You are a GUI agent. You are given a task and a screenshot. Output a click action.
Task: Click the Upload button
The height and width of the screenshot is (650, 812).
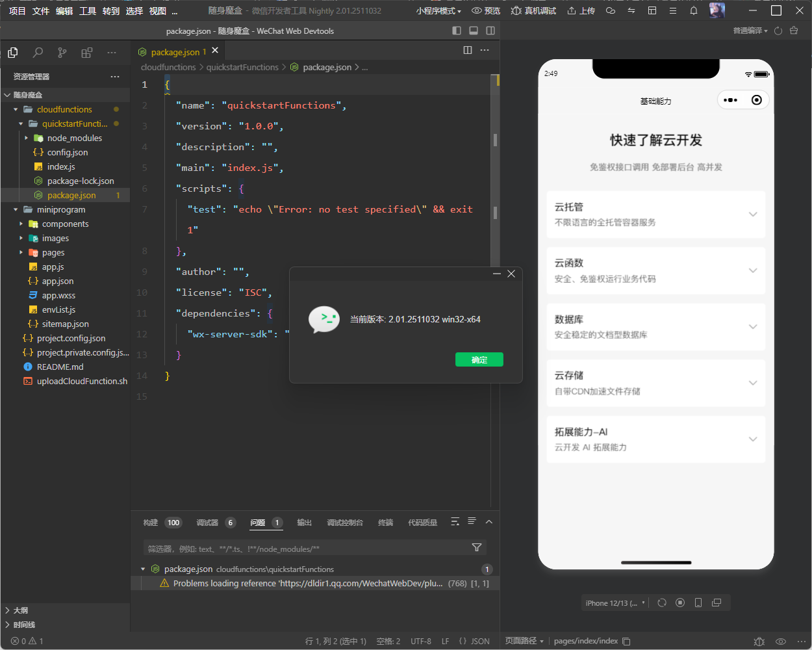pos(581,11)
